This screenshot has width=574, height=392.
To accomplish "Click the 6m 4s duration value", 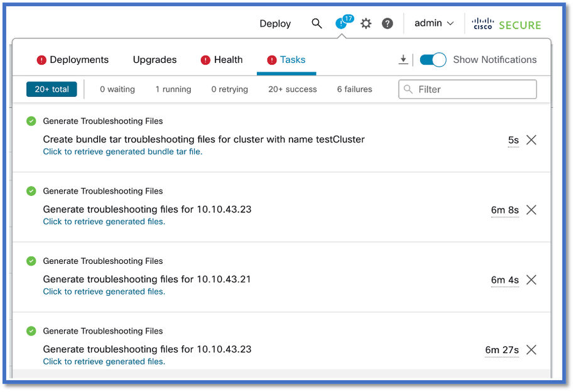I will pos(505,280).
